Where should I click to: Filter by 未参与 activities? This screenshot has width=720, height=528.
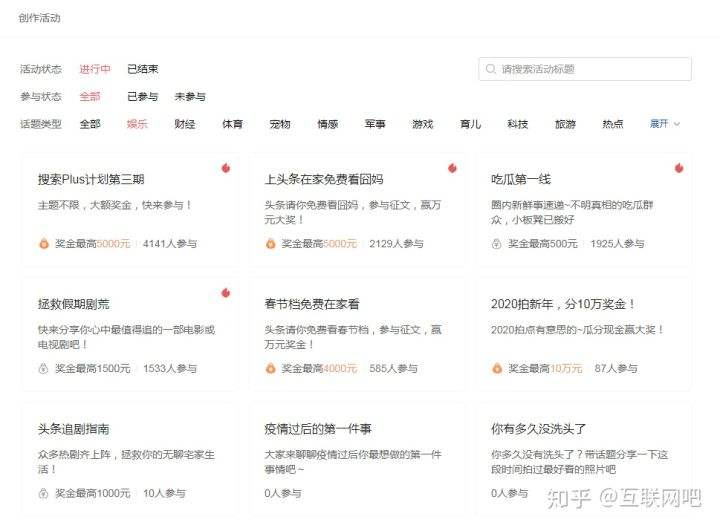click(190, 96)
